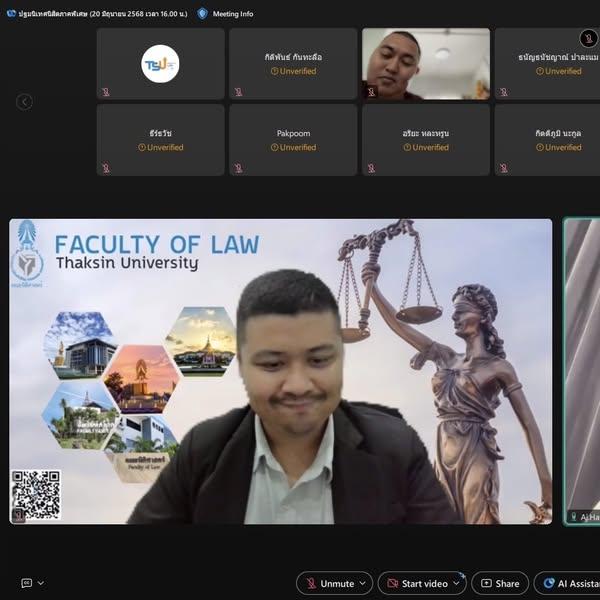Select the กิตติภูมิ participant tile
600x600 pixels.
click(x=548, y=140)
